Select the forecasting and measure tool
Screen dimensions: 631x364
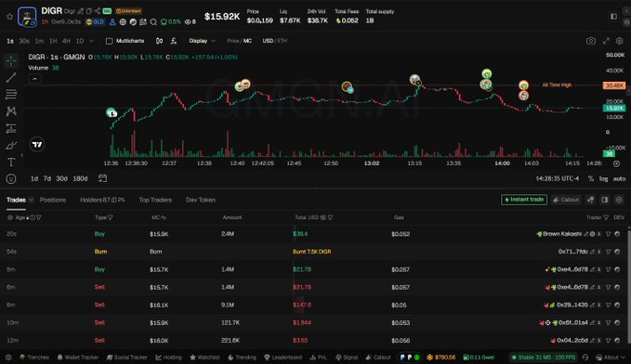pyautogui.click(x=11, y=128)
